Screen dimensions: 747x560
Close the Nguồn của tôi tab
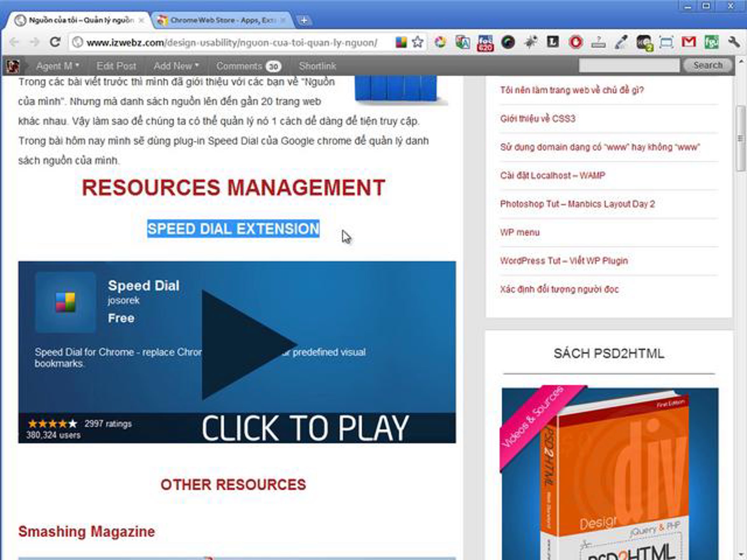(141, 21)
